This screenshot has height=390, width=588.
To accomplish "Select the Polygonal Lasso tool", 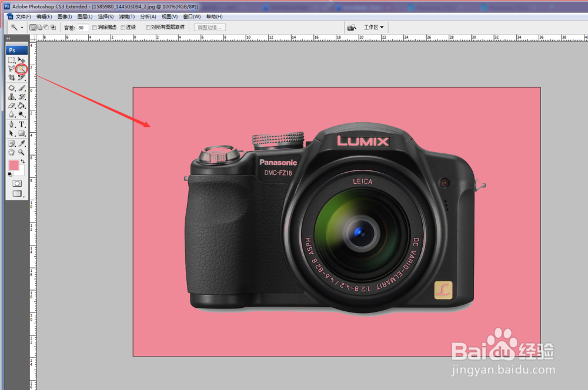I will (12, 69).
